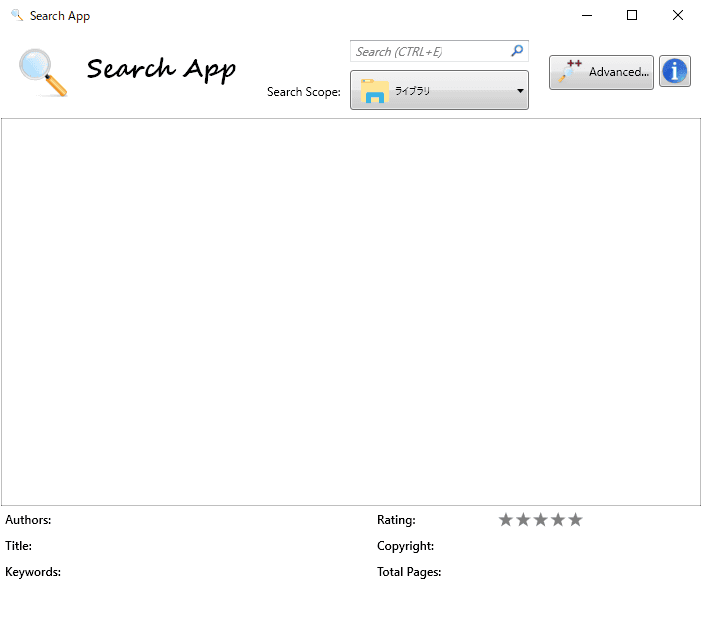Set rating to five stars
This screenshot has width=702, height=632.
tap(575, 520)
